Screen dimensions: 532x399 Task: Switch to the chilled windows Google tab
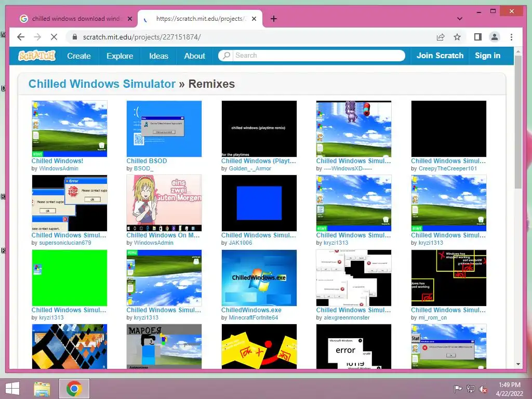coord(76,19)
